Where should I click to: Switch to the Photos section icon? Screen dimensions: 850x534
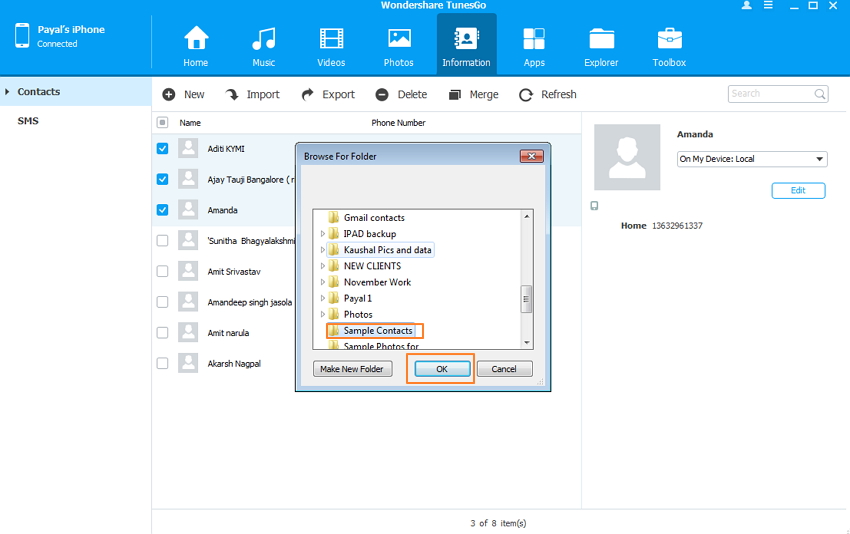coord(398,40)
